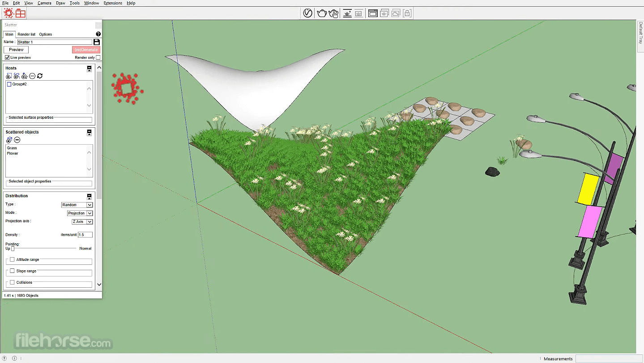Click the Pointing slider handle

13,248
